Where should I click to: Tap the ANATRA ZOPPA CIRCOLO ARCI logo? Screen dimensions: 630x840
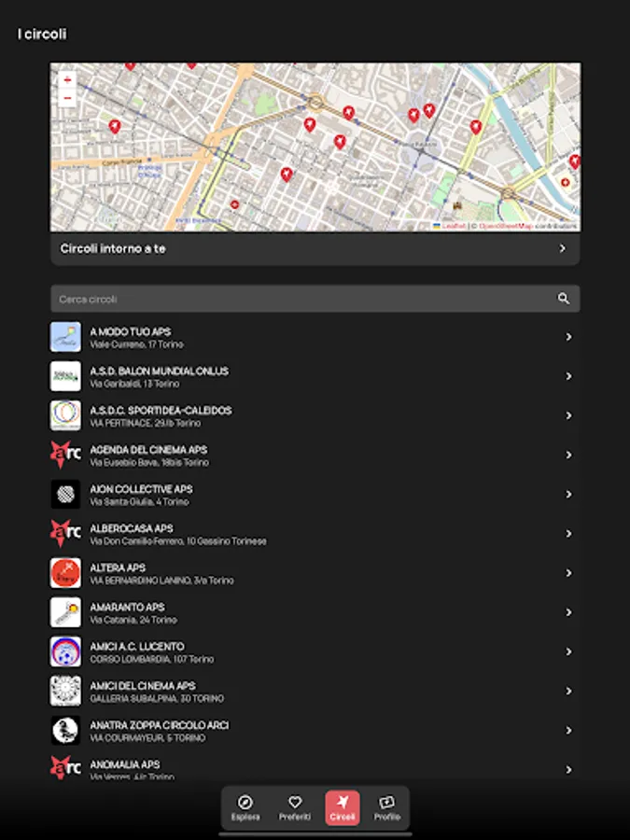tap(65, 730)
